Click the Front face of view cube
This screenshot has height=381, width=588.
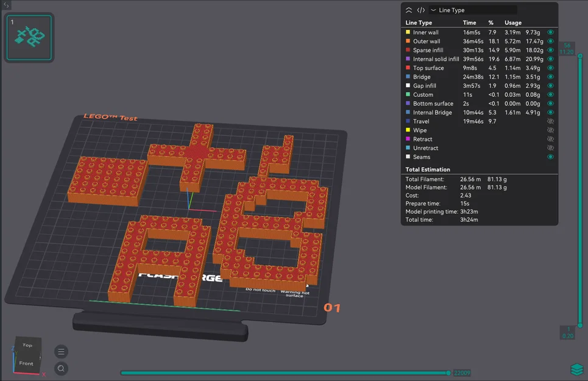click(26, 363)
